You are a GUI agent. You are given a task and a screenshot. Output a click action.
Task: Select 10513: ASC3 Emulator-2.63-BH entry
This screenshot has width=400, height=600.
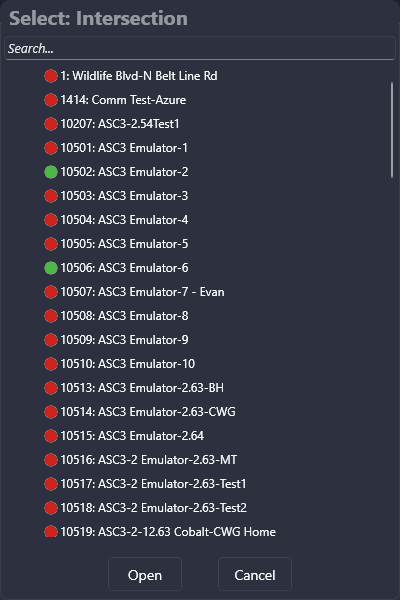[142, 388]
